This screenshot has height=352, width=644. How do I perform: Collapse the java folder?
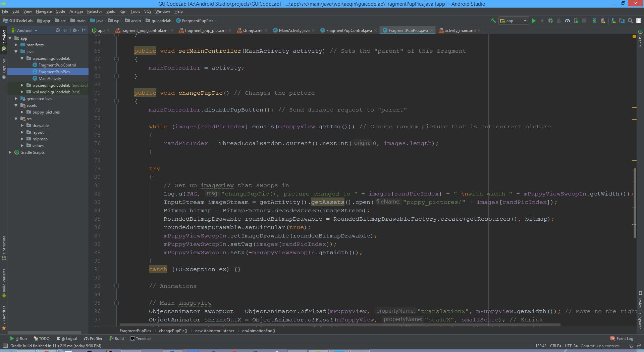[16, 51]
